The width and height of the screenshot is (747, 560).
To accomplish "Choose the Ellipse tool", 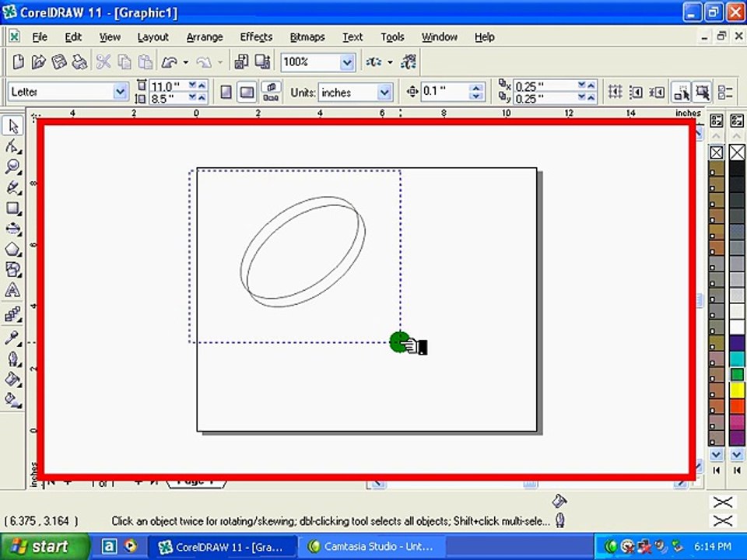I will coord(12,229).
